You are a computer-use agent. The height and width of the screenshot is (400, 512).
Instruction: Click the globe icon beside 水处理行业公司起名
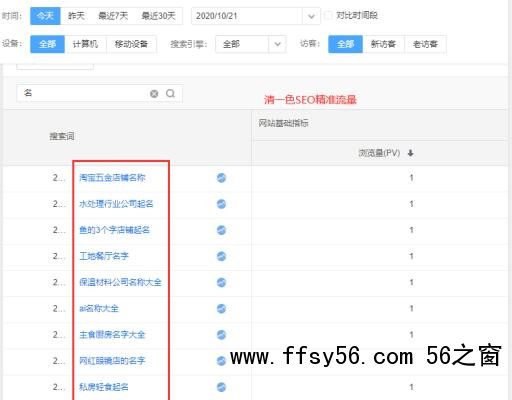click(x=221, y=204)
